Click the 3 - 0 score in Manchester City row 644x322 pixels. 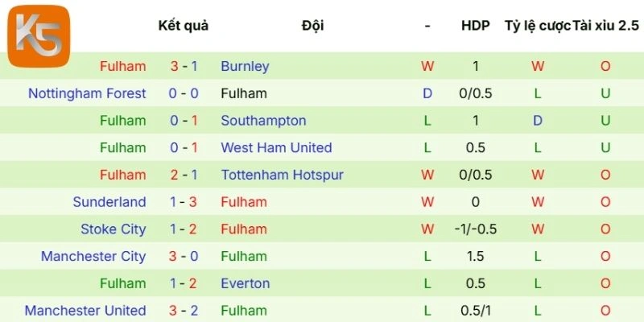click(x=184, y=256)
